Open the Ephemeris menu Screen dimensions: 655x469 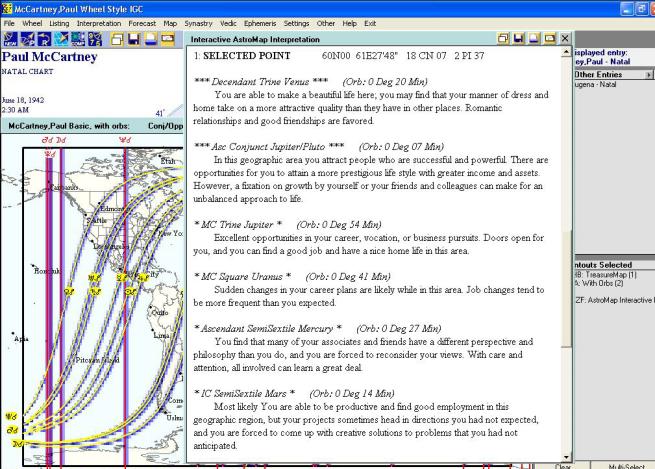tap(260, 23)
